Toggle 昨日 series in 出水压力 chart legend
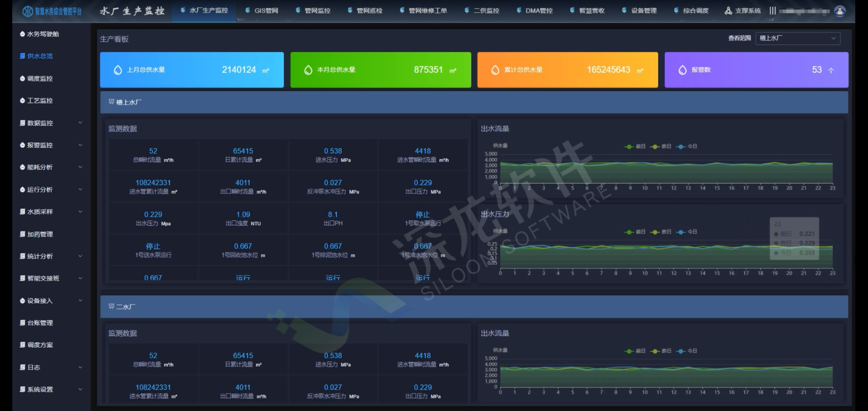868x411 pixels. [661, 232]
